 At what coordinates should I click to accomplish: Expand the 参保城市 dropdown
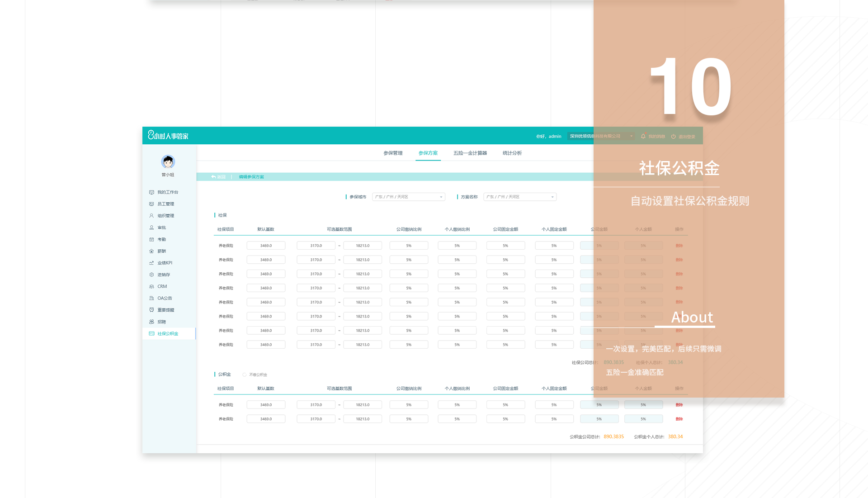point(408,197)
